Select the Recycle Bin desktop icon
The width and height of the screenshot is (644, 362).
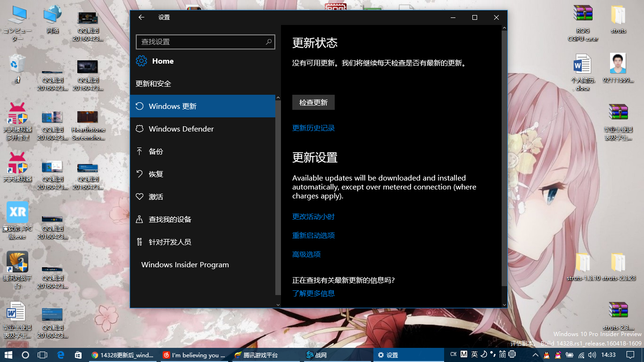pos(17,69)
